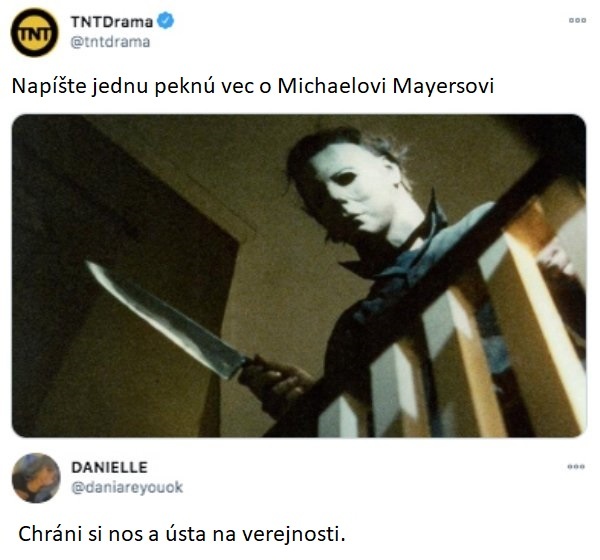
Task: Open the three-dot menu on TNTDrama tweet
Action: tap(577, 20)
